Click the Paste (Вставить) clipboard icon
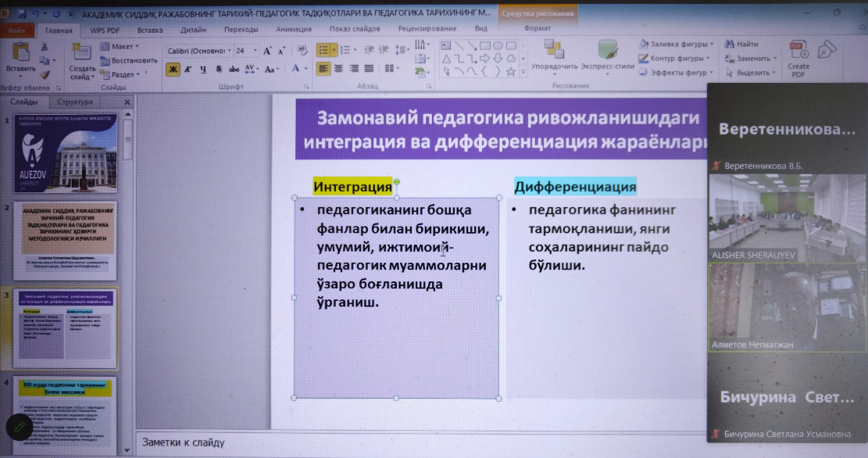Screen dimensions: 868x458 coord(22,53)
